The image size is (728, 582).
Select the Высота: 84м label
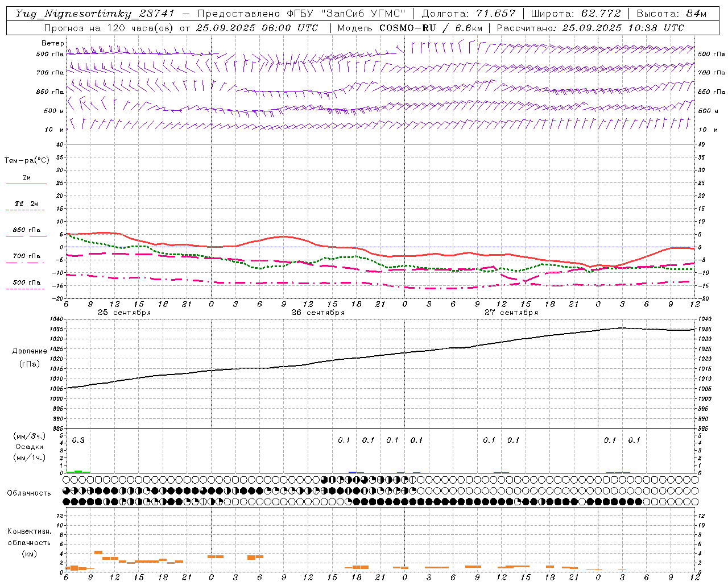672,14
